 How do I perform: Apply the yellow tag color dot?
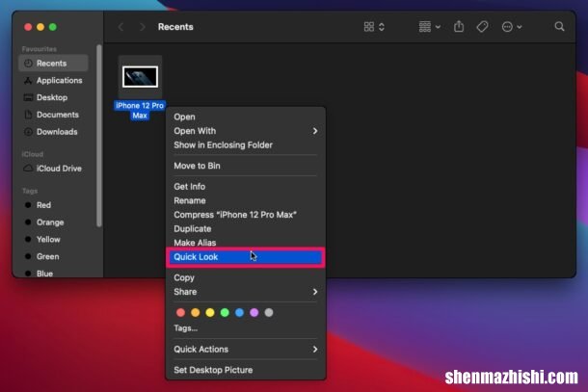(210, 313)
